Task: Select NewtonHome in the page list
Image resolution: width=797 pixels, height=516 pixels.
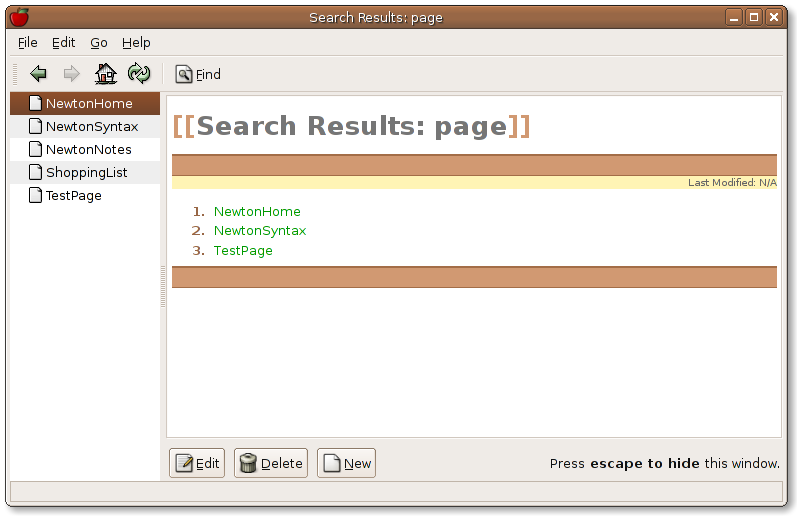Action: [88, 103]
